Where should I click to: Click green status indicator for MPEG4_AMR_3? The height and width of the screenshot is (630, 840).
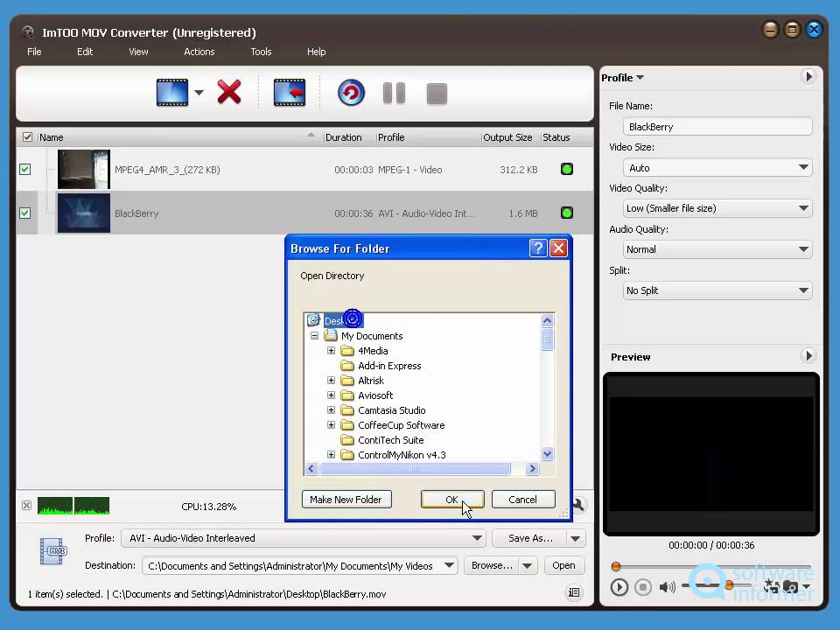point(567,169)
